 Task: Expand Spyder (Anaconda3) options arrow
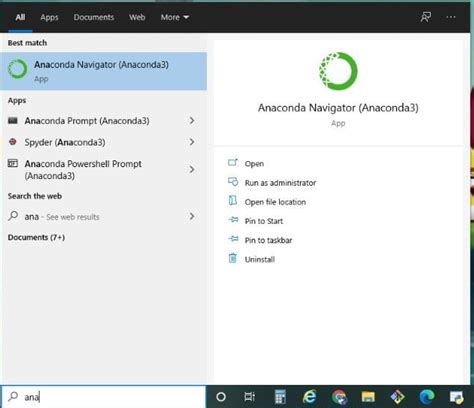(x=192, y=142)
